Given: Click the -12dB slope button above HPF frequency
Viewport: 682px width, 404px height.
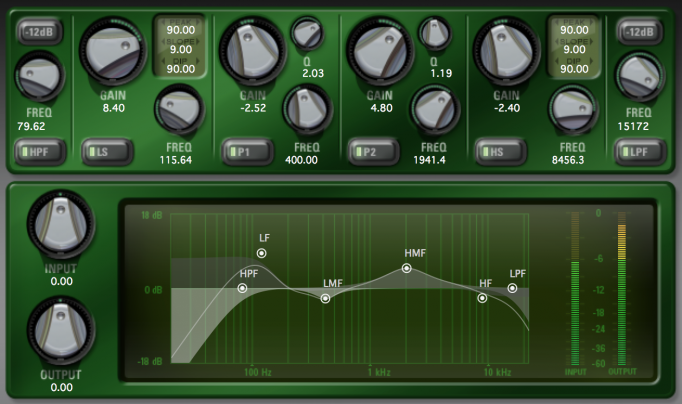Looking at the screenshot, I should click(x=40, y=32).
